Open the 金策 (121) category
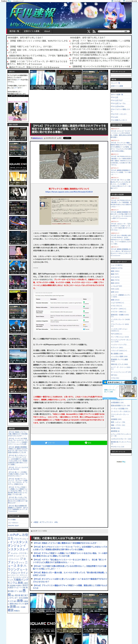 (x=115, y=292)
